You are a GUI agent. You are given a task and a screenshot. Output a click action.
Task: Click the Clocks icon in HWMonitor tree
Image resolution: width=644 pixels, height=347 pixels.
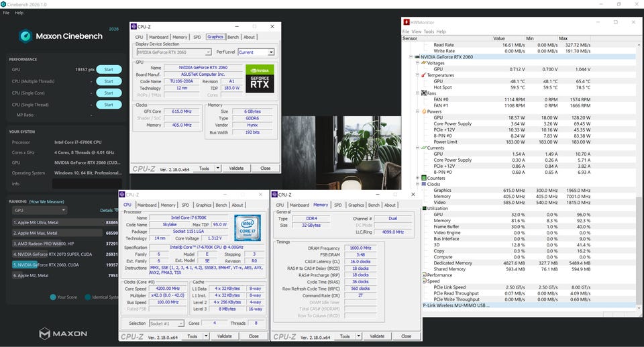pos(424,184)
